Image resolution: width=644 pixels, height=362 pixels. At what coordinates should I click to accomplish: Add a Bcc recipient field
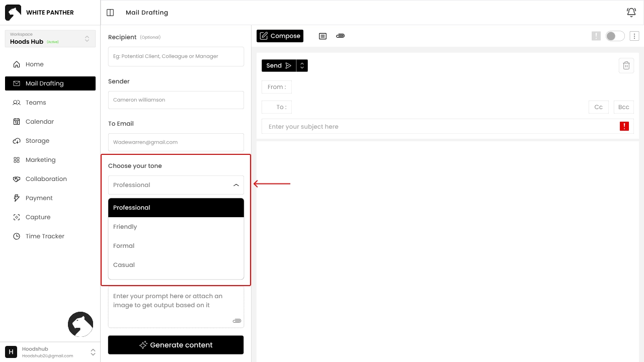click(623, 107)
